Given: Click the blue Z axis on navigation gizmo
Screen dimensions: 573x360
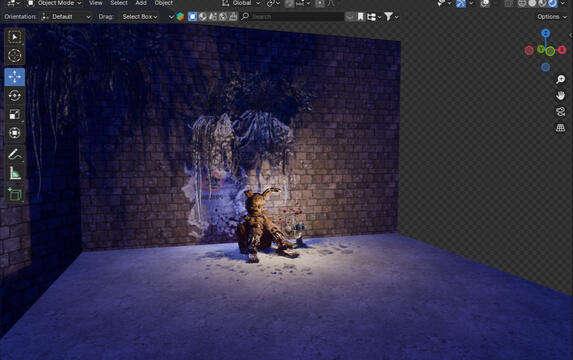Looking at the screenshot, I should pos(546,33).
